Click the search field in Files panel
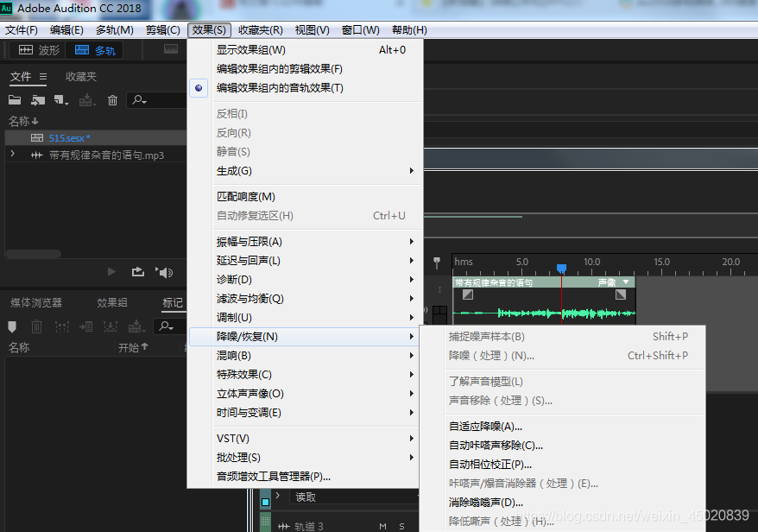The height and width of the screenshot is (532, 758). click(x=156, y=100)
